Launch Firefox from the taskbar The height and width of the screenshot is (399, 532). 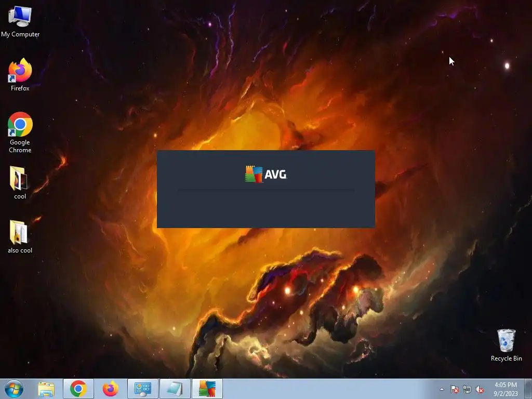111,389
